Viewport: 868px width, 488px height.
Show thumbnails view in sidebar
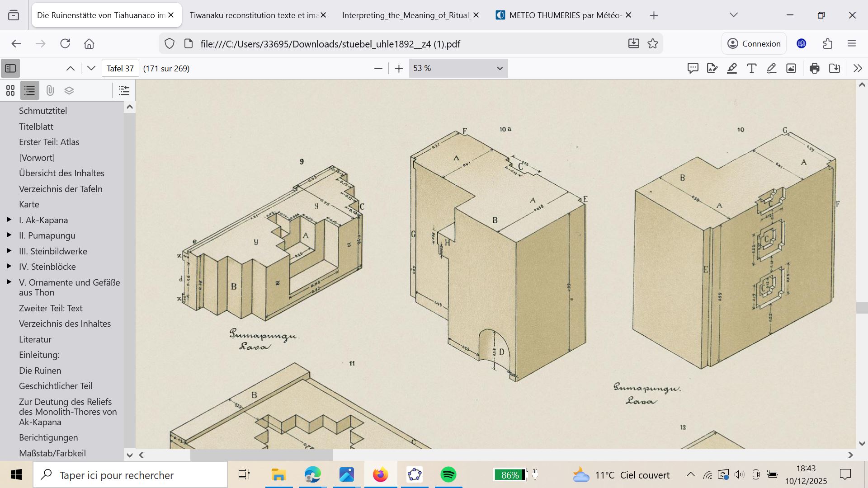tap(10, 91)
